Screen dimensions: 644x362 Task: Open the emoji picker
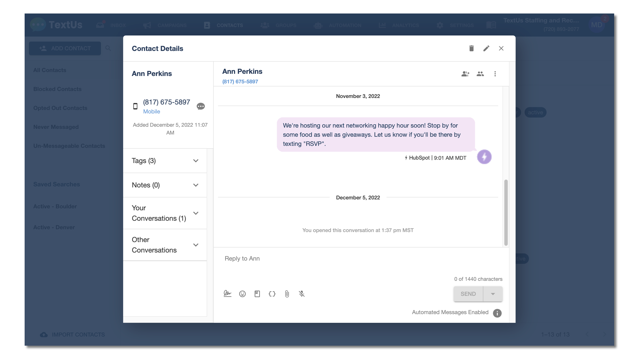pos(242,294)
